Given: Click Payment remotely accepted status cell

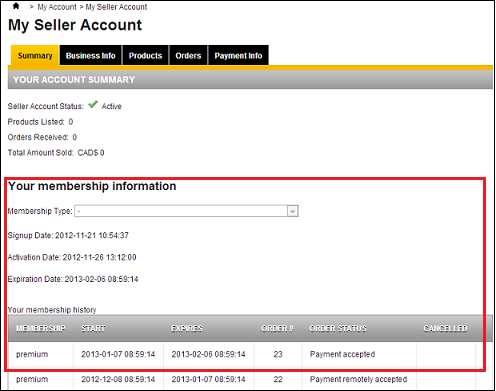Looking at the screenshot, I should 359,379.
